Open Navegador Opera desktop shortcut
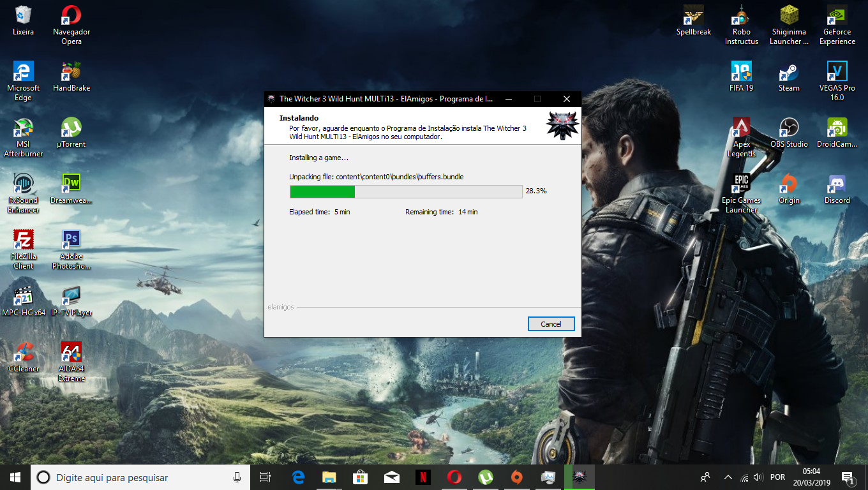The width and height of the screenshot is (868, 490). point(71,26)
